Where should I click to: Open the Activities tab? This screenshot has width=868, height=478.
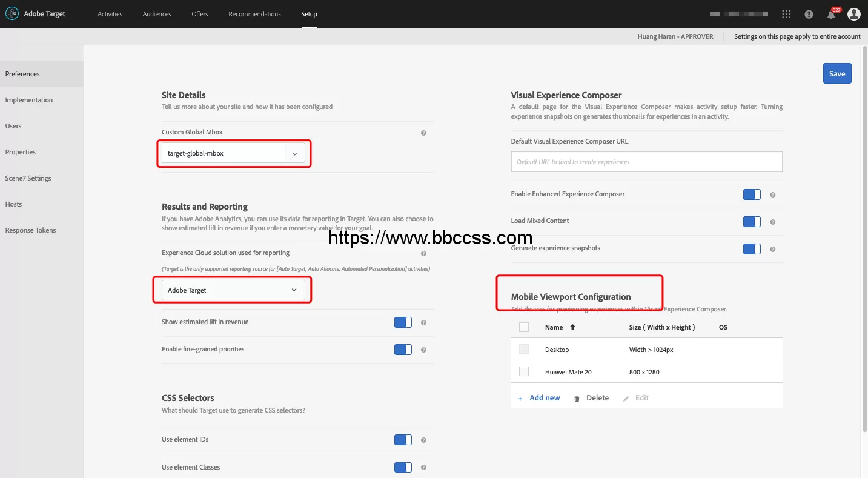[x=110, y=14]
